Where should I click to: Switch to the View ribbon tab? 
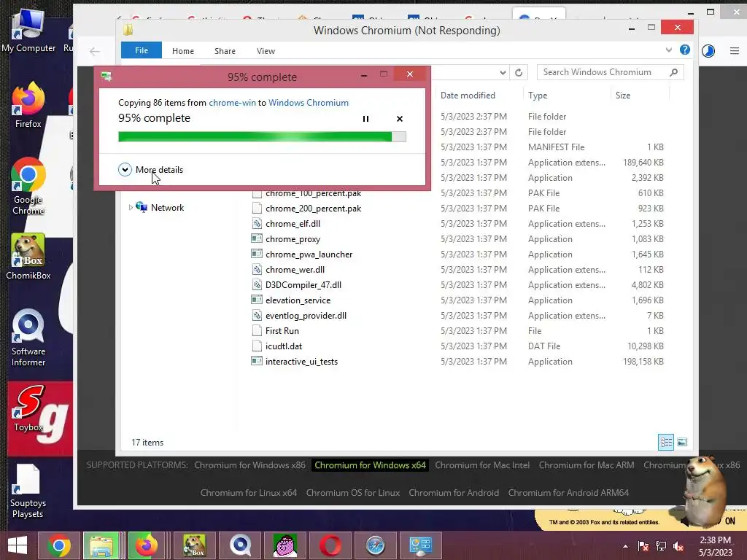click(266, 51)
